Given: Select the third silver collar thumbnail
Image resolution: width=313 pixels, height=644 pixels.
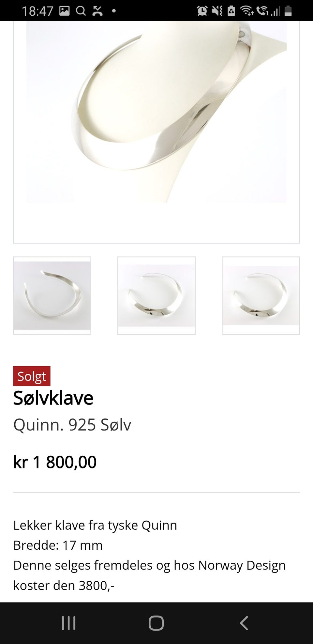Looking at the screenshot, I should (261, 295).
